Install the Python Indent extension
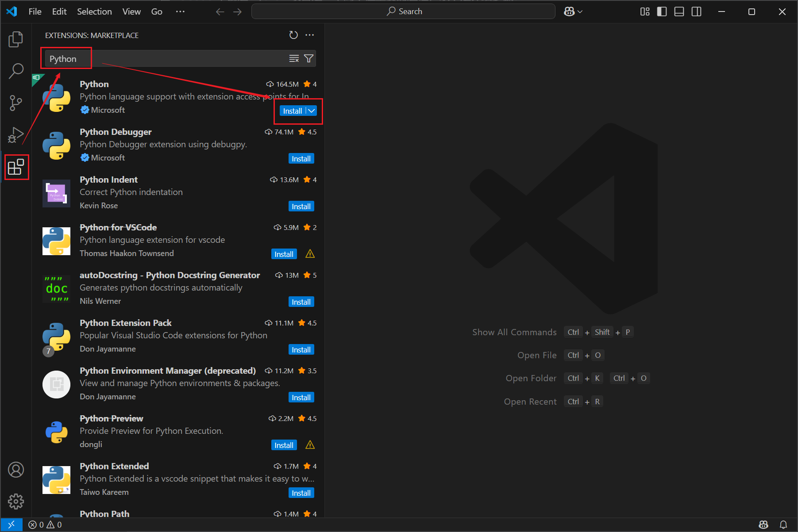 pos(301,207)
